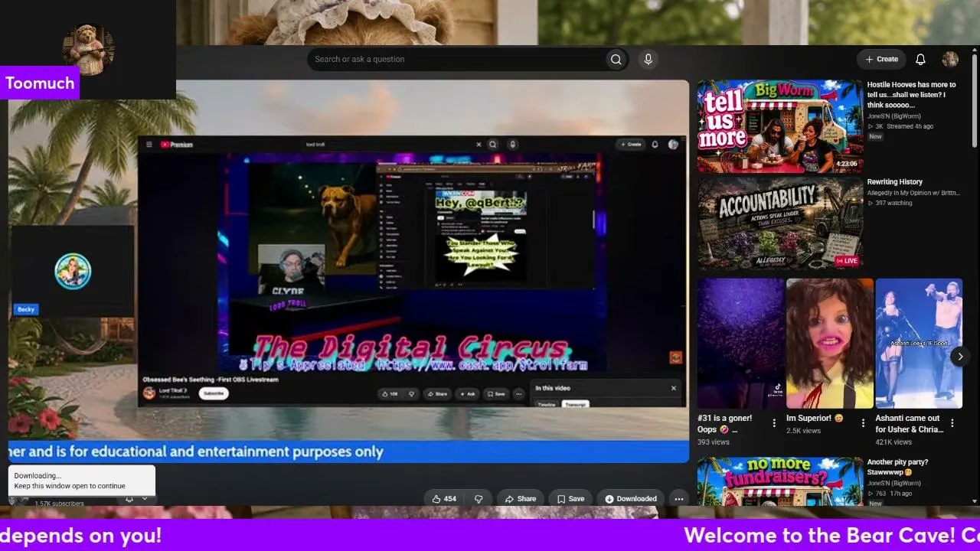Click the sidebar vertical scrollbar thumb
The image size is (980, 551).
click(975, 99)
